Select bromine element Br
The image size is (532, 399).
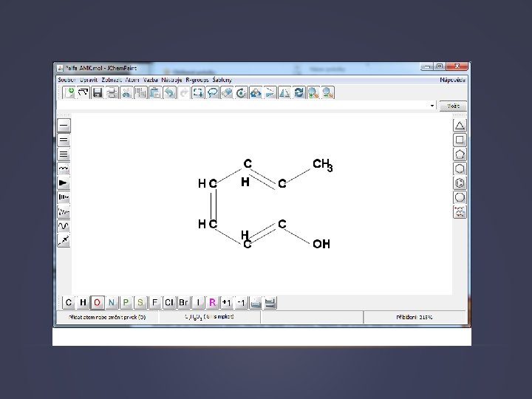pos(183,302)
